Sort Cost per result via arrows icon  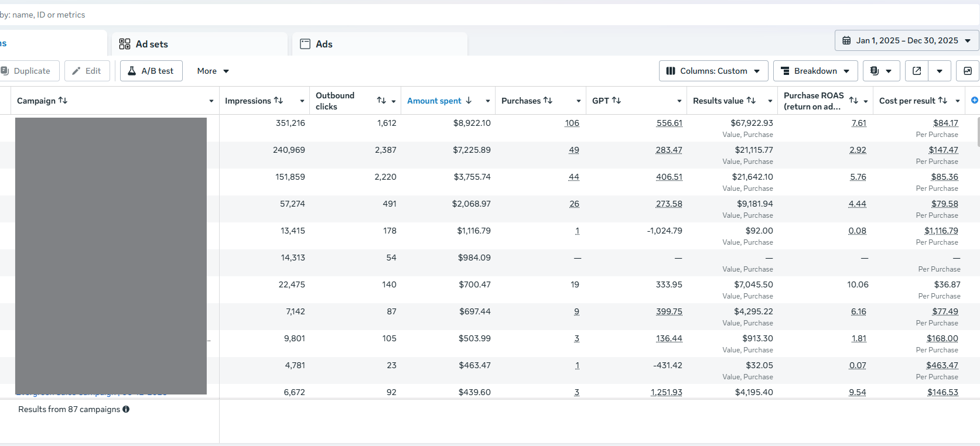[x=943, y=101]
